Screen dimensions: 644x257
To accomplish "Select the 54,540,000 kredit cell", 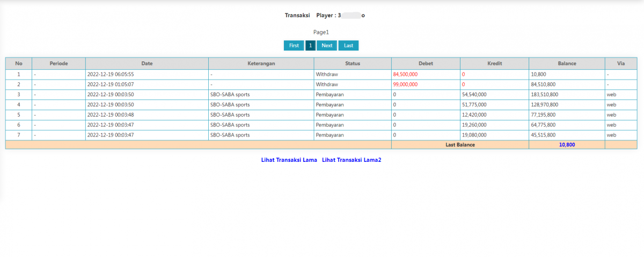I will (494, 95).
